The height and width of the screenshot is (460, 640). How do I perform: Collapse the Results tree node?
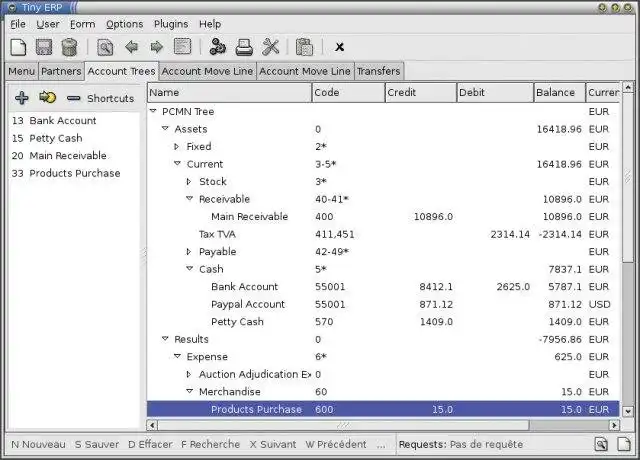[x=165, y=339]
